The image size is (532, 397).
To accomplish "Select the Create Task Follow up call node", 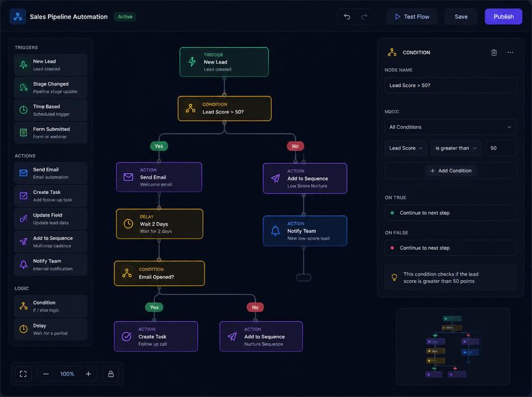I will tap(156, 337).
